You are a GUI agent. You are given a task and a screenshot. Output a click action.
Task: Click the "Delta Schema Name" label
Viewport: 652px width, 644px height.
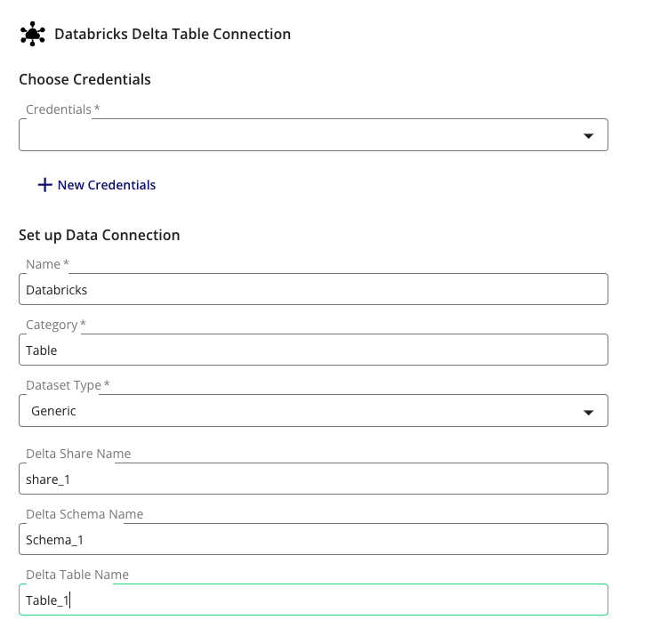point(85,514)
